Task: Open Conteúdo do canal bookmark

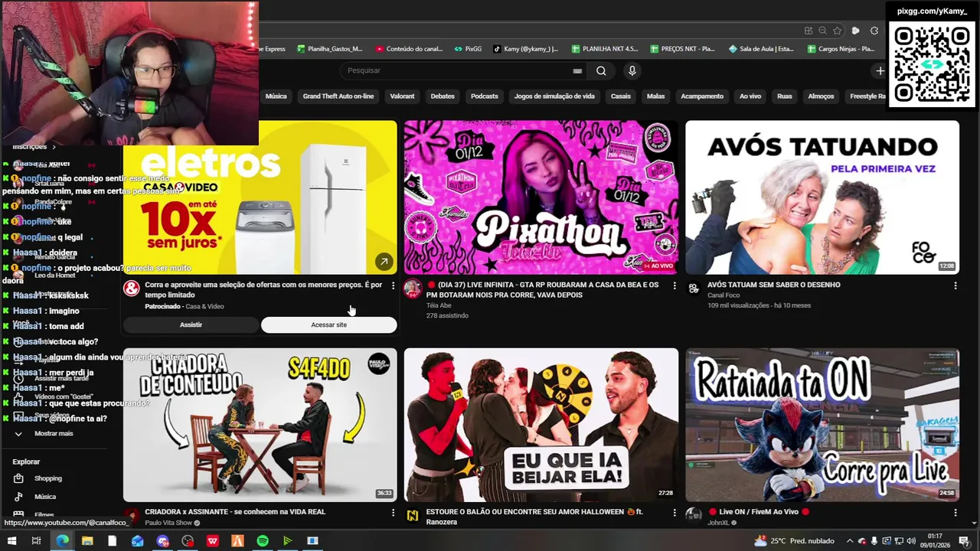Action: 409,49
